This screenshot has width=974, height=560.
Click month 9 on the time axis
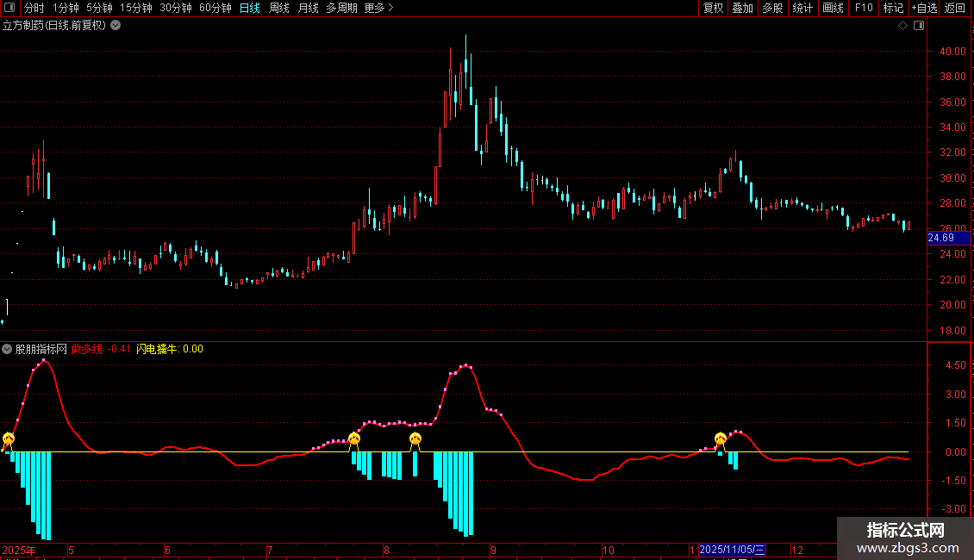(493, 550)
